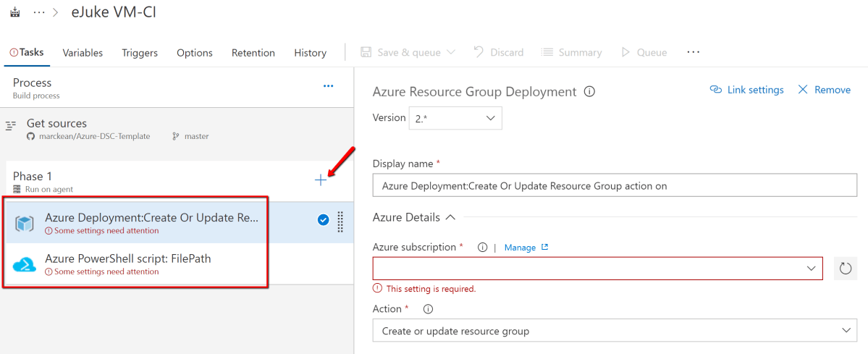
Task: Collapse the Azure Details section
Action: click(450, 217)
